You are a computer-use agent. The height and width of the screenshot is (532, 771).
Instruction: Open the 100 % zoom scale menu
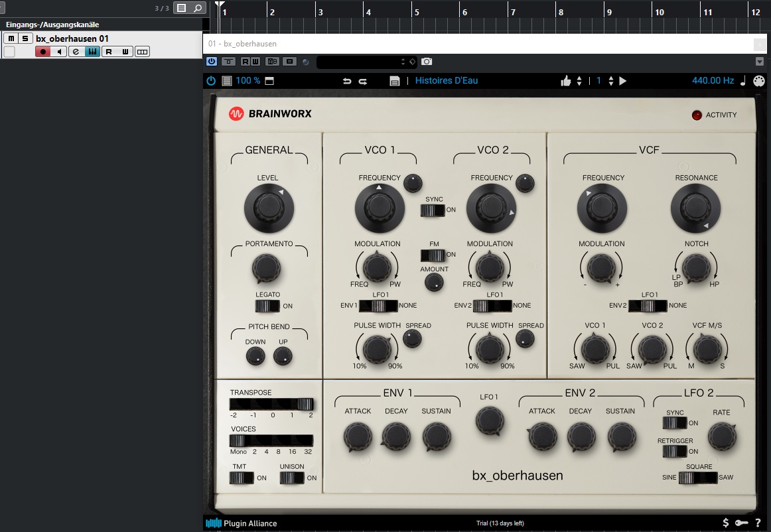(x=248, y=81)
